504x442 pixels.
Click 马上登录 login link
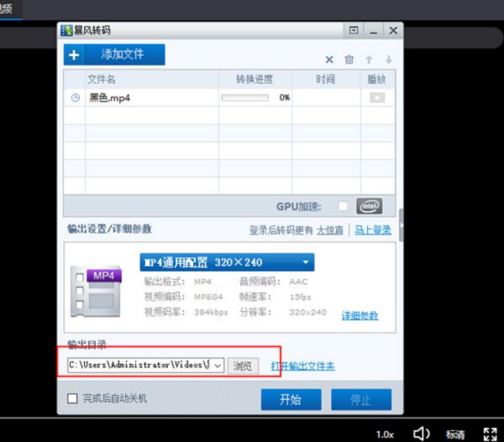373,230
